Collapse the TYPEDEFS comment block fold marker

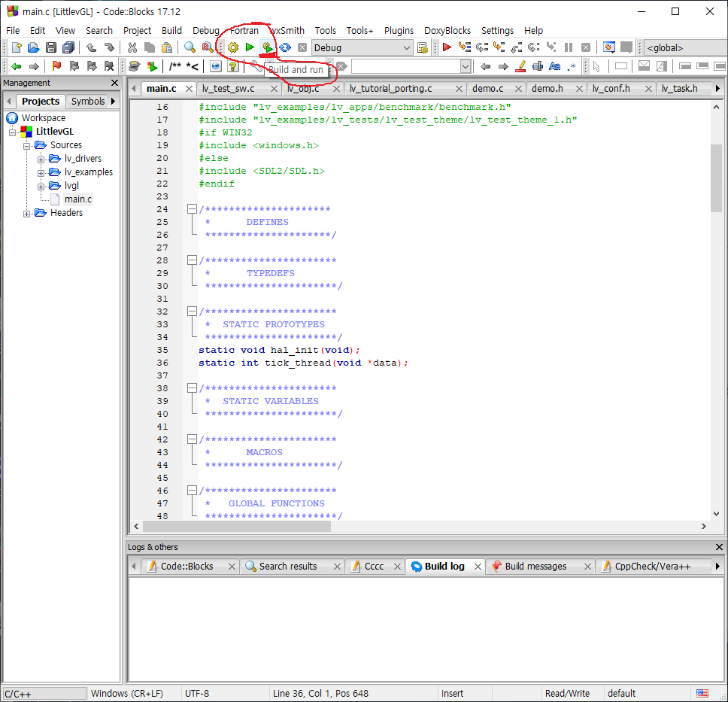192,260
